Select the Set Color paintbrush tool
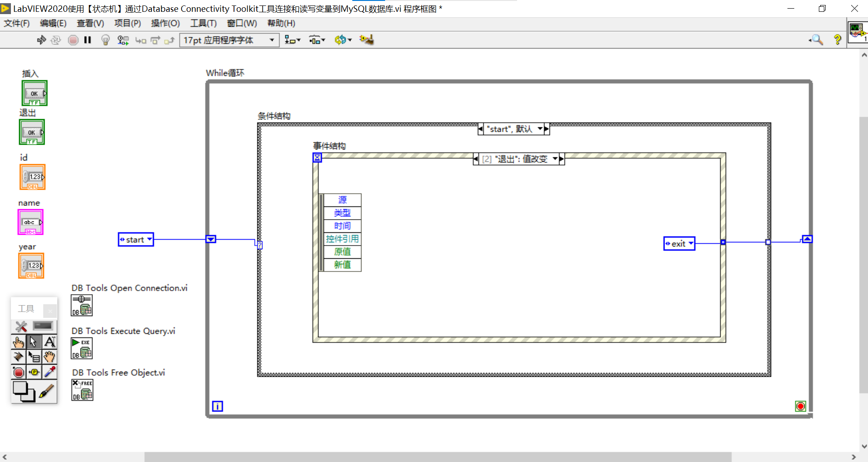 point(46,391)
